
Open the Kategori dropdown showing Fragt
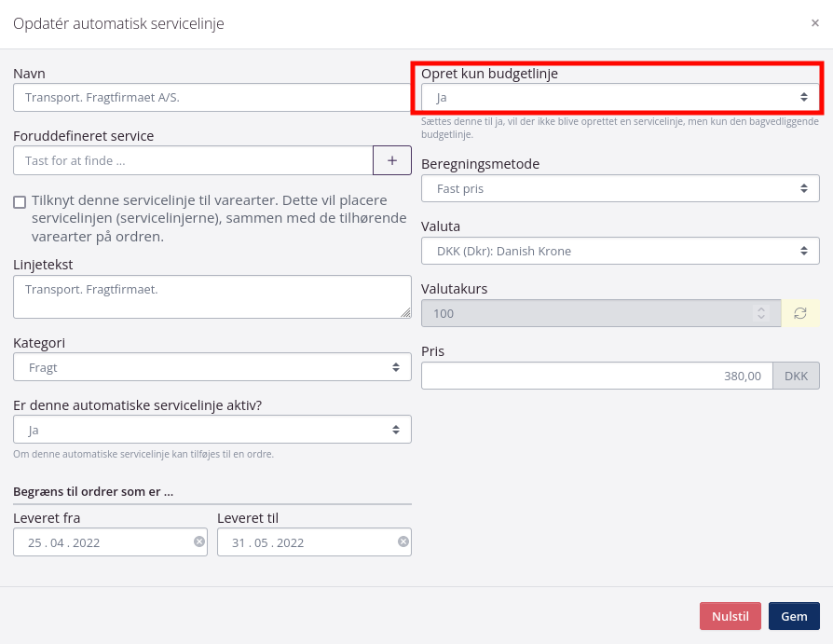pos(212,367)
